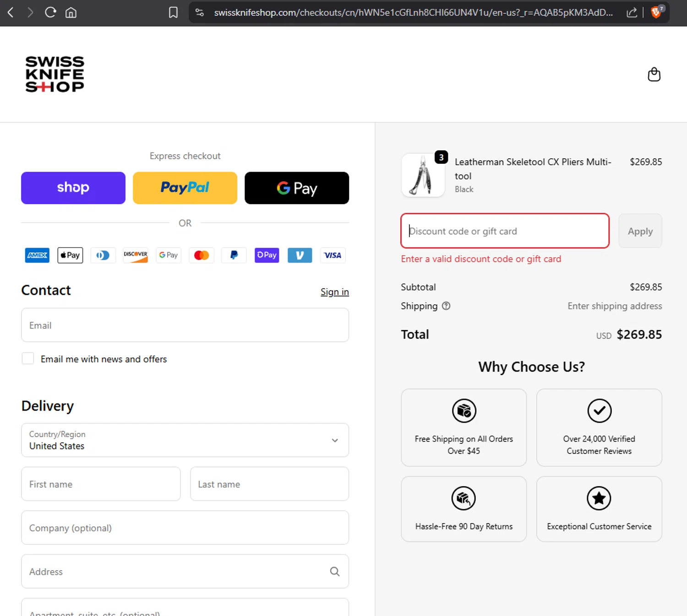Follow the Sign in link
Viewport: 687px width, 616px height.
334,292
